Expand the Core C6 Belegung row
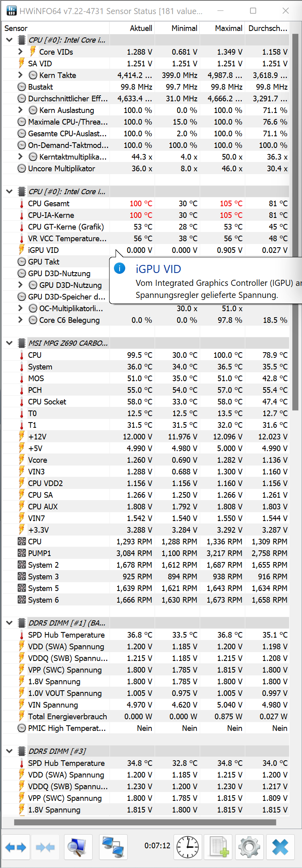This screenshot has width=302, height=868. coord(21,320)
